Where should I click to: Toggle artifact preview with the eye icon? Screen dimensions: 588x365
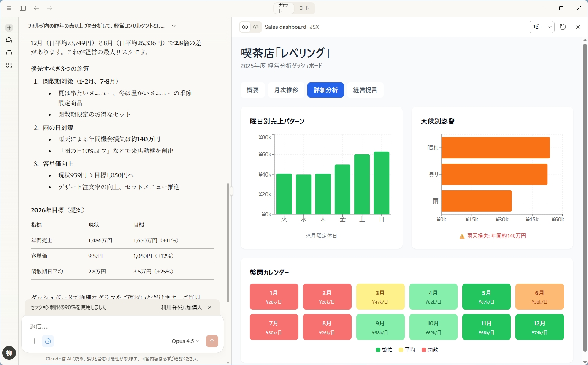pos(245,27)
